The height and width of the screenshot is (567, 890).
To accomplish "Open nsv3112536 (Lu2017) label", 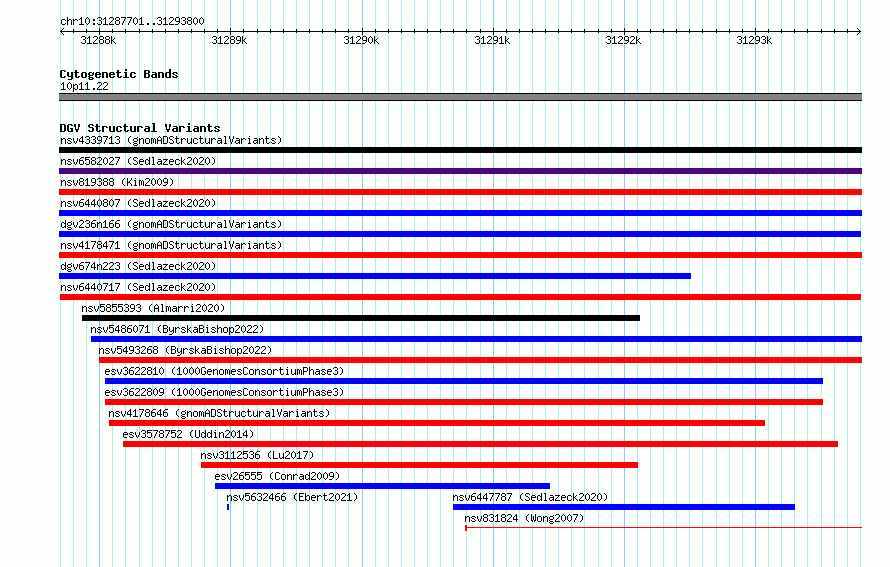I will click(x=257, y=455).
